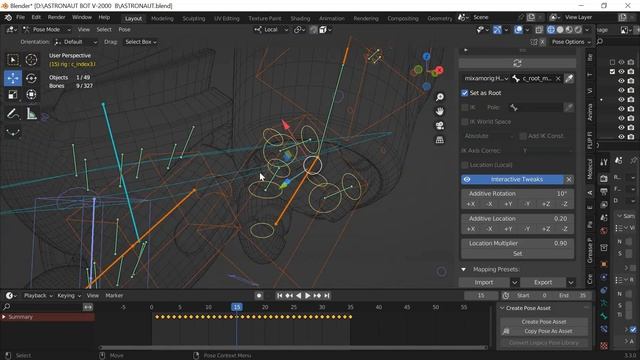Click the blue Z axis on navigation gizmo
640x360 pixels.
(426, 56)
